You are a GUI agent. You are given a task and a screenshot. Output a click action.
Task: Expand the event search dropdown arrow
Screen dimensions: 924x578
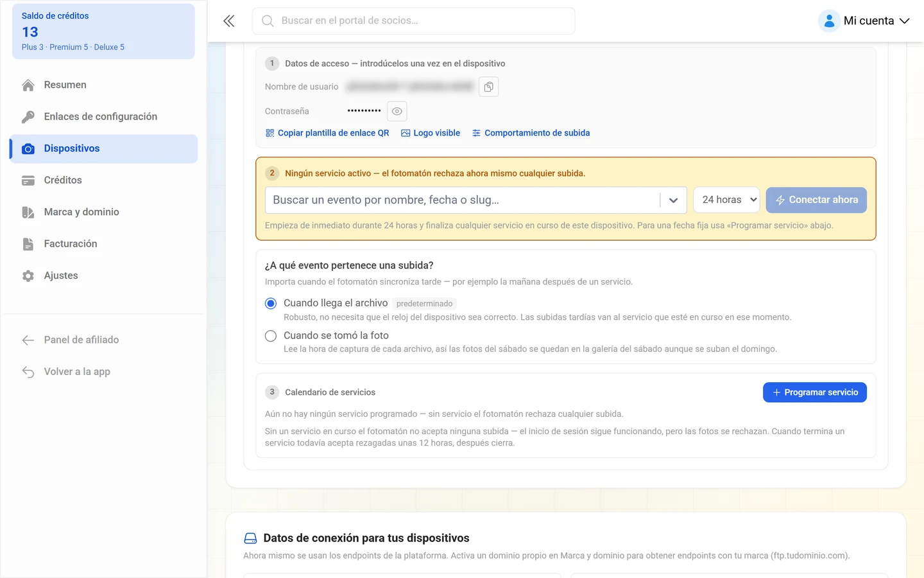click(x=673, y=200)
